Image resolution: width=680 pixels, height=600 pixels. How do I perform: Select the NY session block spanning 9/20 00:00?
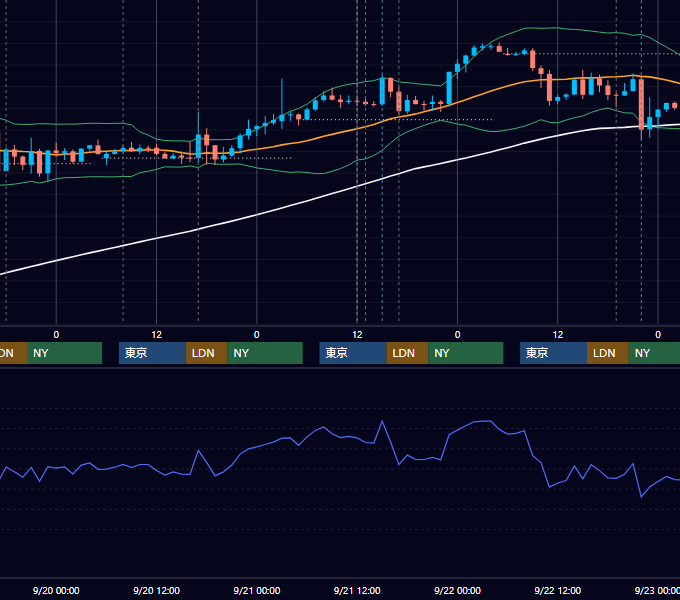(64, 353)
